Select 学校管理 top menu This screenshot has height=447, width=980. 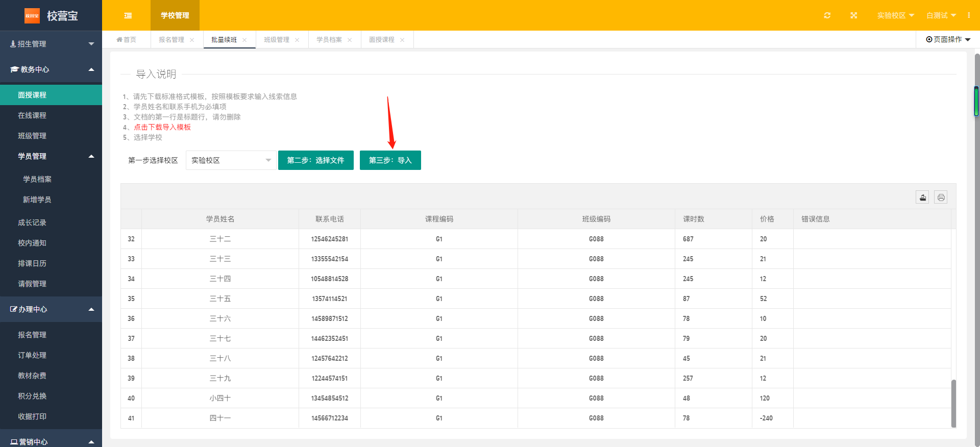point(175,15)
